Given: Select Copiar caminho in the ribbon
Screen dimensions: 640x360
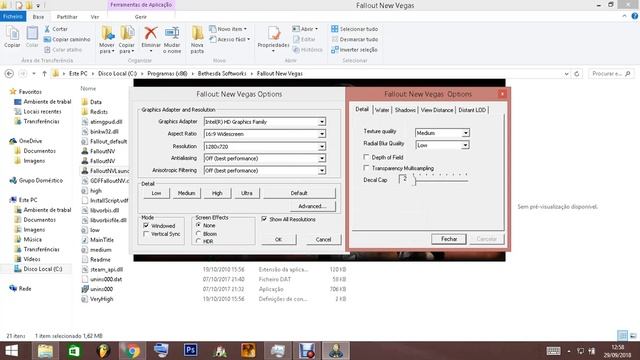Looking at the screenshot, I should [67, 39].
